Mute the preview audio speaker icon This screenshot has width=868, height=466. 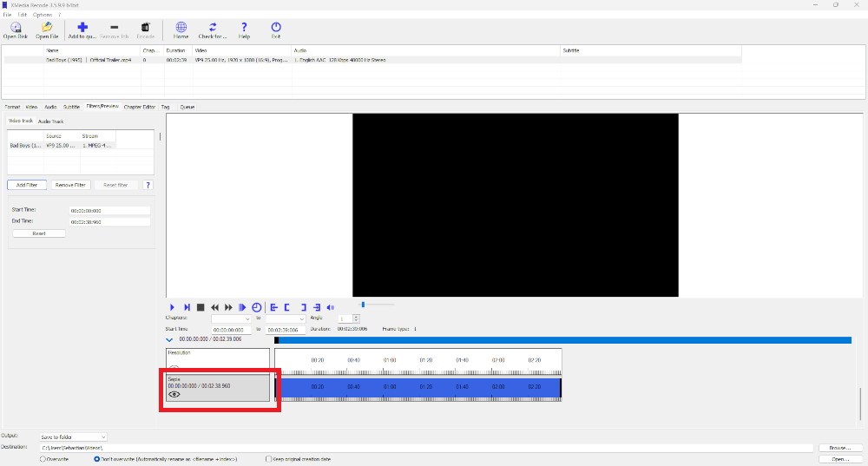[x=331, y=307]
